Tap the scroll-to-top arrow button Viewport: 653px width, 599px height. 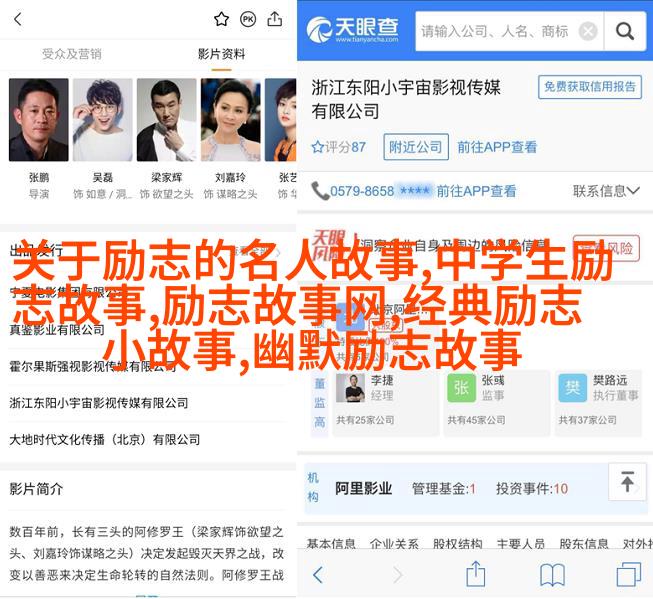tap(627, 482)
